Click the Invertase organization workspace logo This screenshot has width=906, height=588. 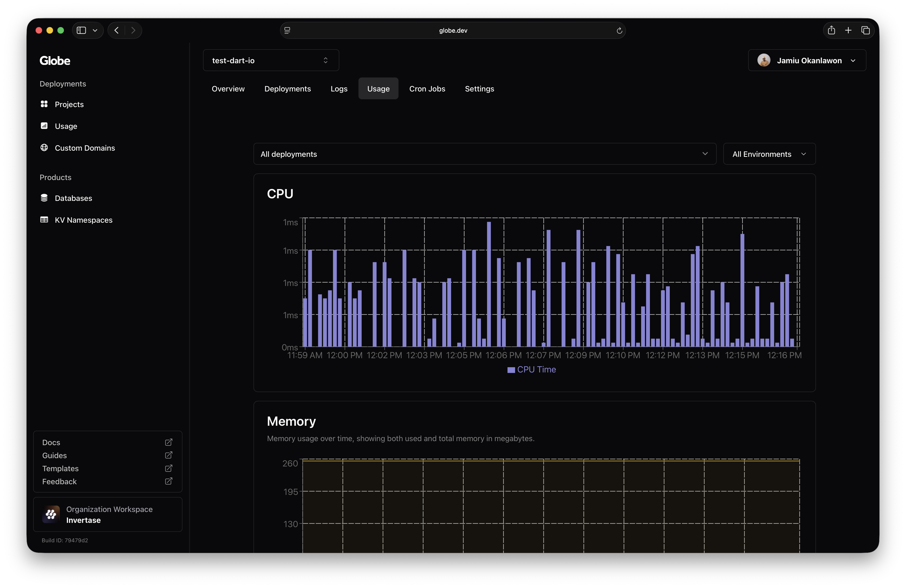tap(51, 514)
